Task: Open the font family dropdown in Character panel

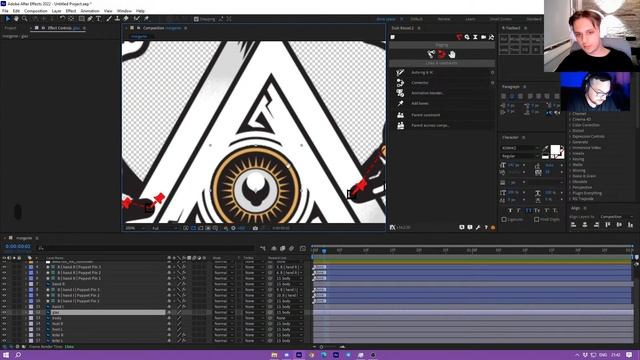Action: point(520,148)
